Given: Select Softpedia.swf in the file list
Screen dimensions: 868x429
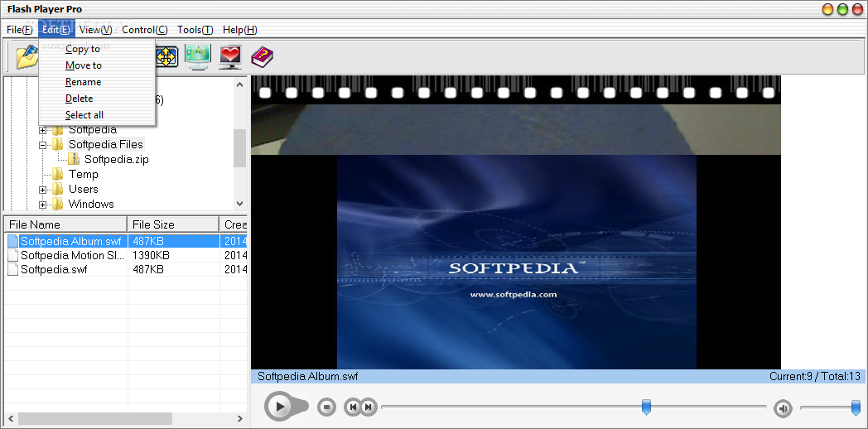Looking at the screenshot, I should pos(54,270).
